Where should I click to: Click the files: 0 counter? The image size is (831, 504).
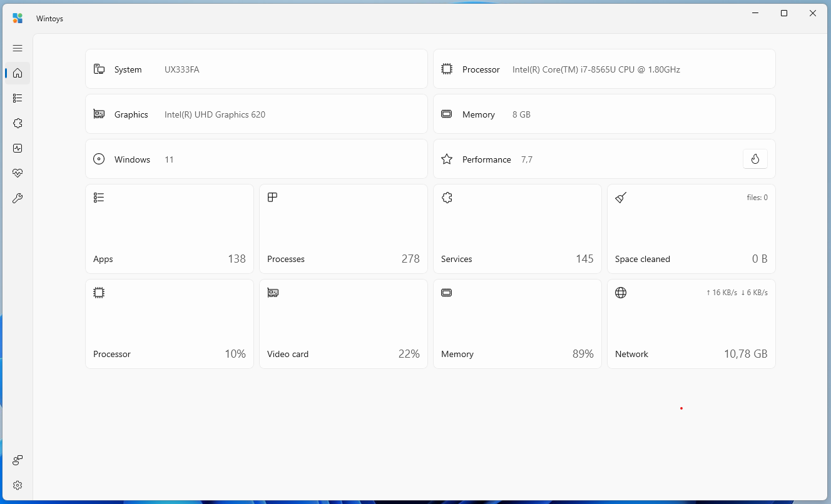tap(757, 198)
